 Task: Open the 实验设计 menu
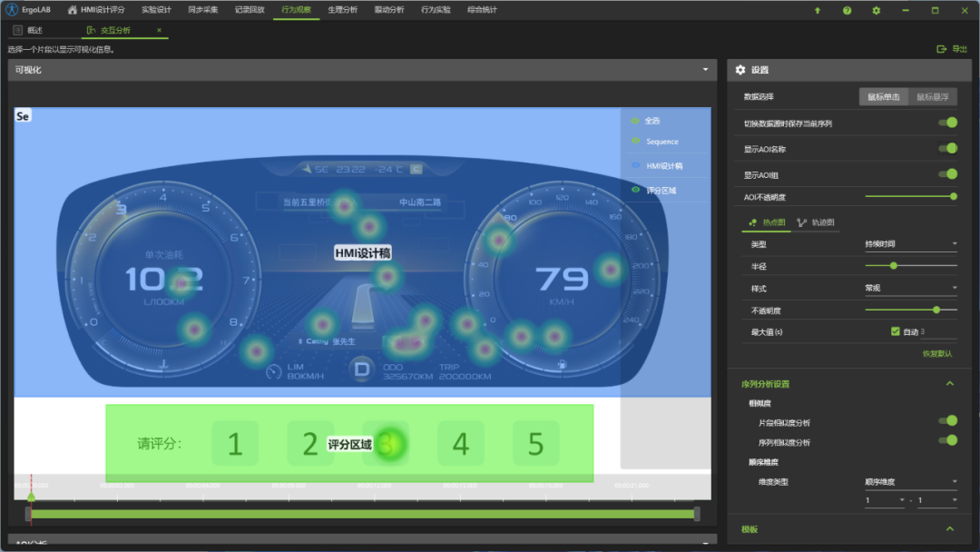click(x=156, y=10)
